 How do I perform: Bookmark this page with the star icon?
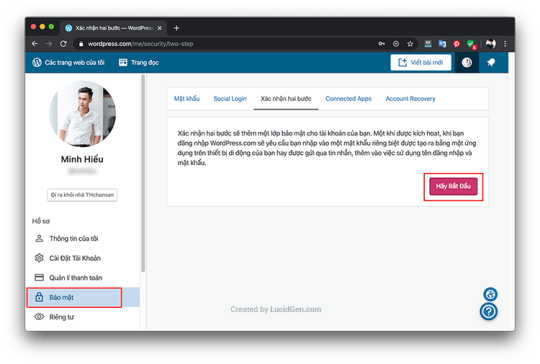pyautogui.click(x=410, y=44)
